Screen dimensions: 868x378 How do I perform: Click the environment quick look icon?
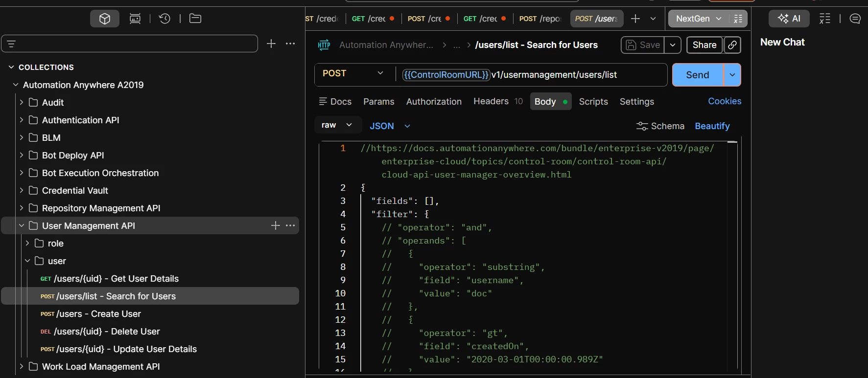click(738, 19)
